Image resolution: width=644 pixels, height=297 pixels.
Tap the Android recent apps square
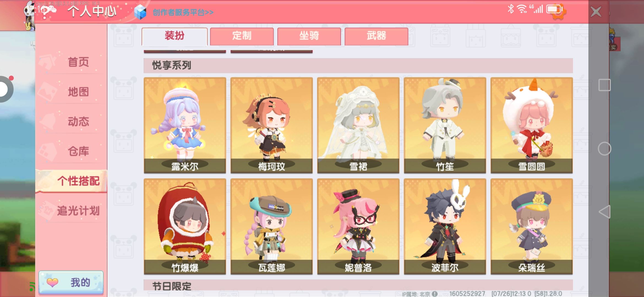click(604, 85)
